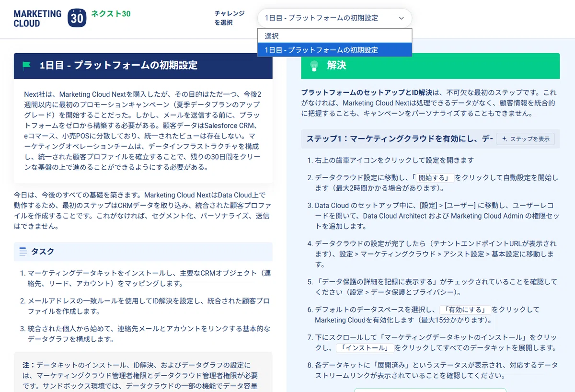575x392 pixels.
Task: Click the 解決 panel heading
Action: pos(336,66)
